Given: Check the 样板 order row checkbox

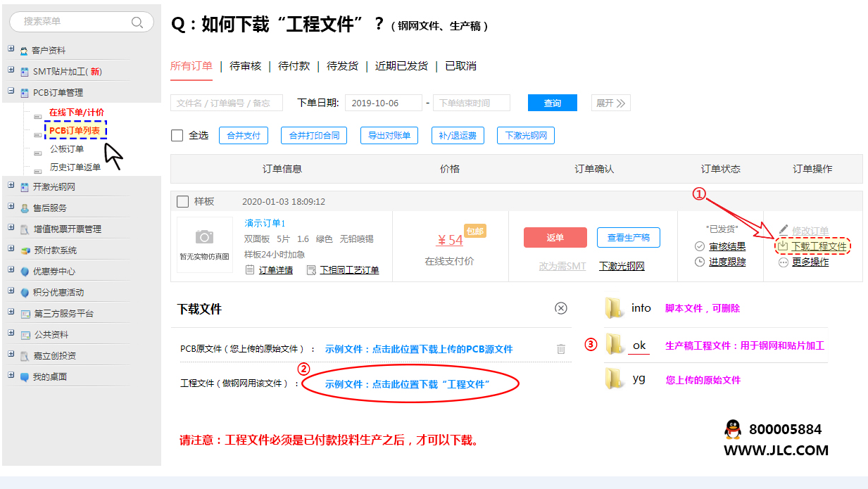Looking at the screenshot, I should click(x=183, y=202).
